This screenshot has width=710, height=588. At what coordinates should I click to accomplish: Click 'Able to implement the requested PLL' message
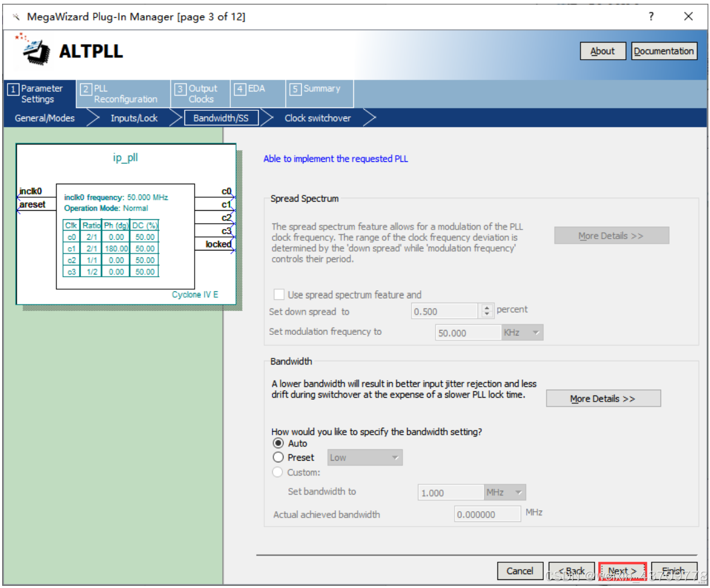coord(336,159)
